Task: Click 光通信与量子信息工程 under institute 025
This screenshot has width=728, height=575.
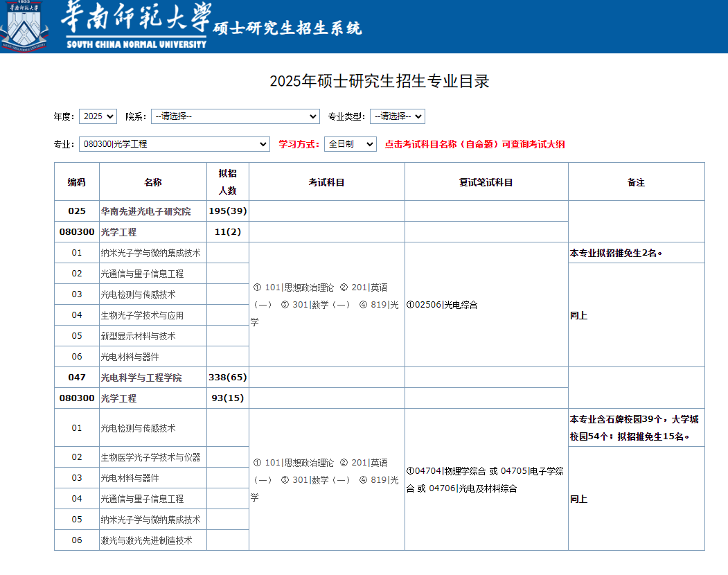Action: click(142, 274)
